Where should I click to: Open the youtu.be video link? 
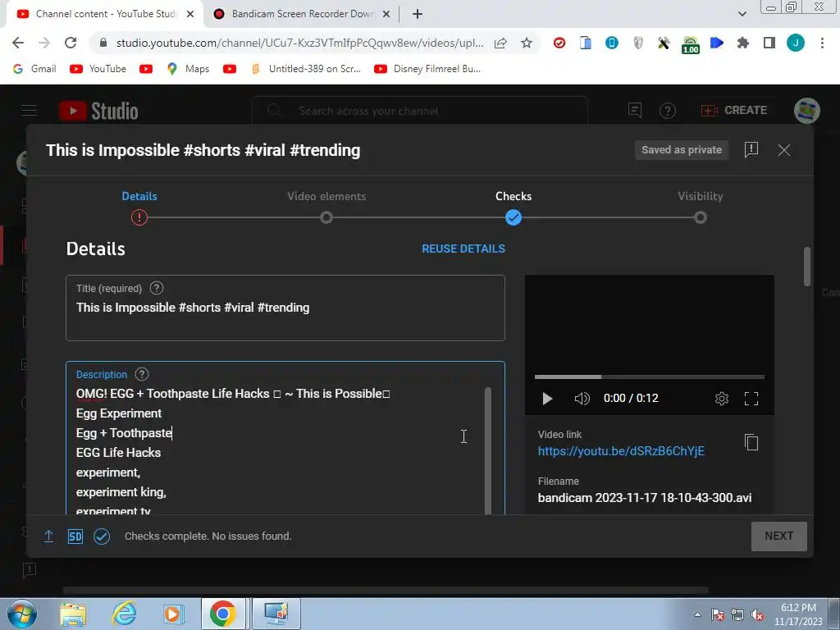tap(621, 451)
